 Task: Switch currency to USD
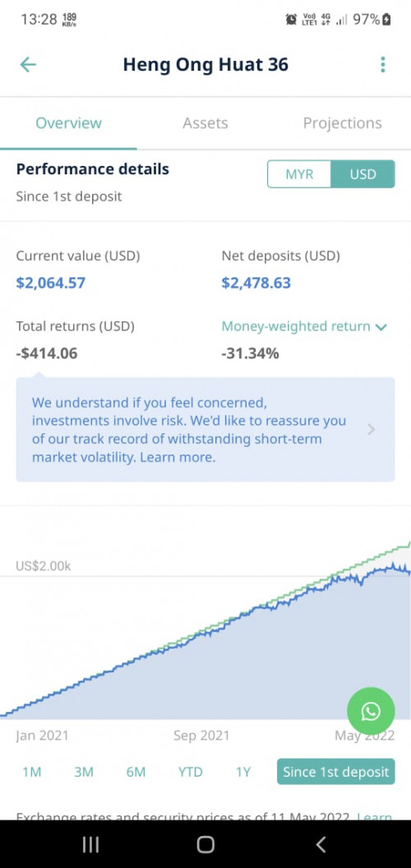tap(363, 174)
